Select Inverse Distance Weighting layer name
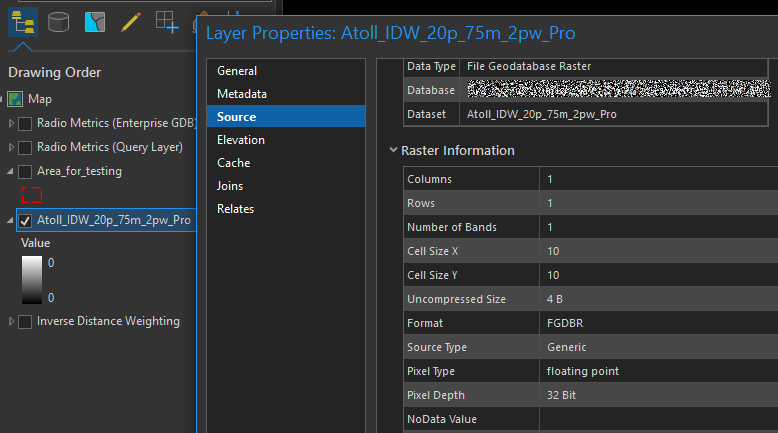The image size is (778, 433). tap(108, 321)
